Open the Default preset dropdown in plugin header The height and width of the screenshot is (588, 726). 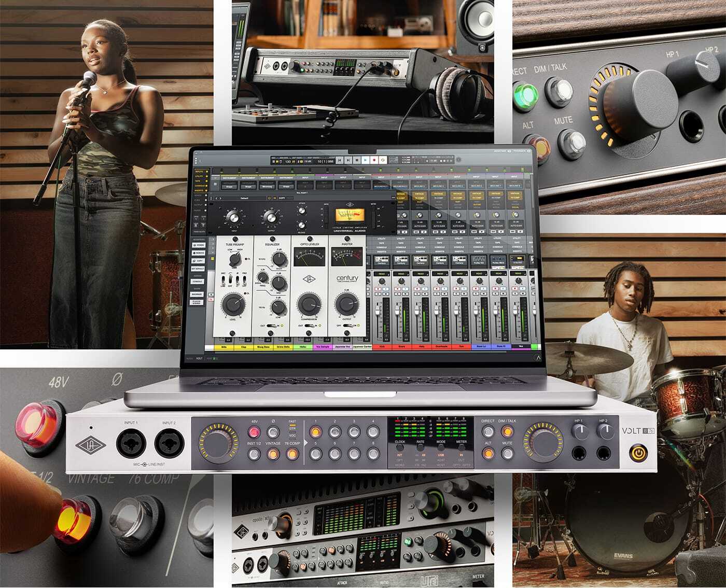245,198
